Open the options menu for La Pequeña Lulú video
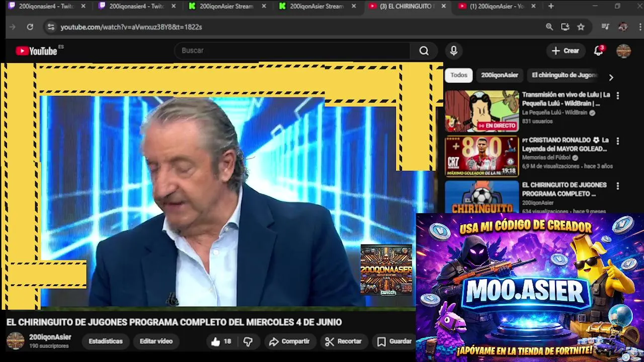The width and height of the screenshot is (644, 362). point(618,96)
